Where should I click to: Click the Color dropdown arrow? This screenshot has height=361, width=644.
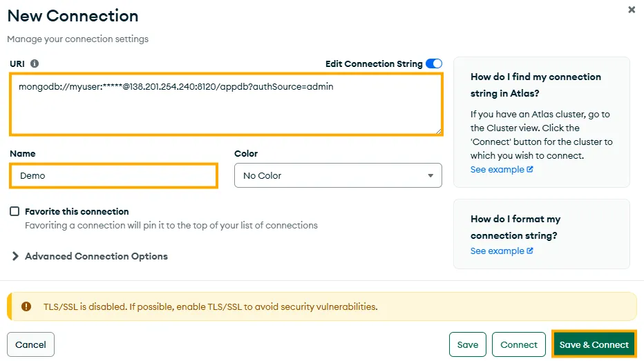(x=431, y=176)
